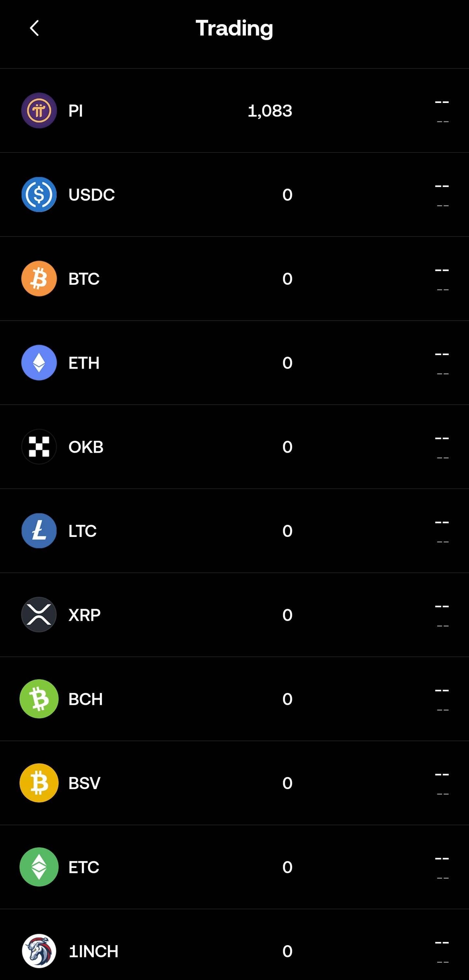Select the 1INCH asset label
469x980 pixels.
(93, 951)
